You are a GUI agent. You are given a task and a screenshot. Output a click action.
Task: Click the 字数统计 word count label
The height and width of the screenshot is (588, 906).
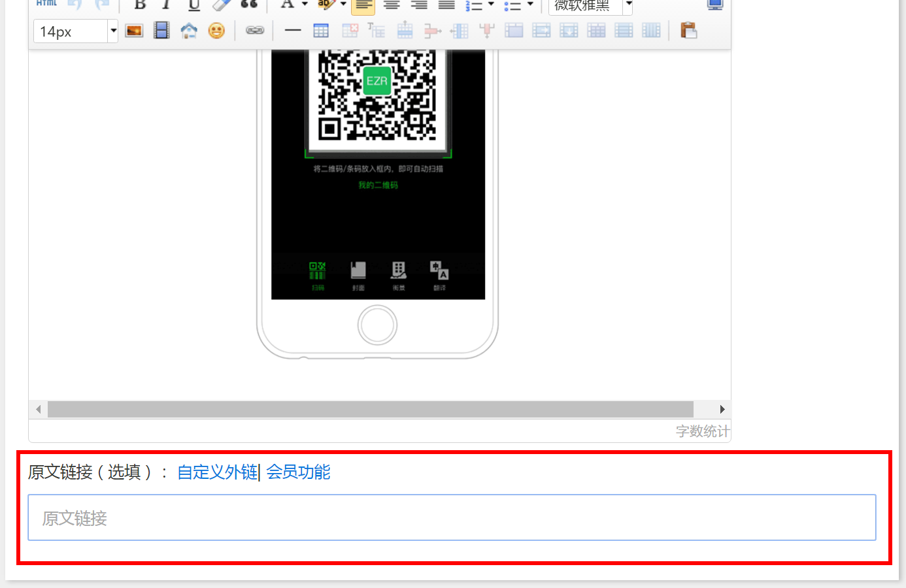pos(703,431)
